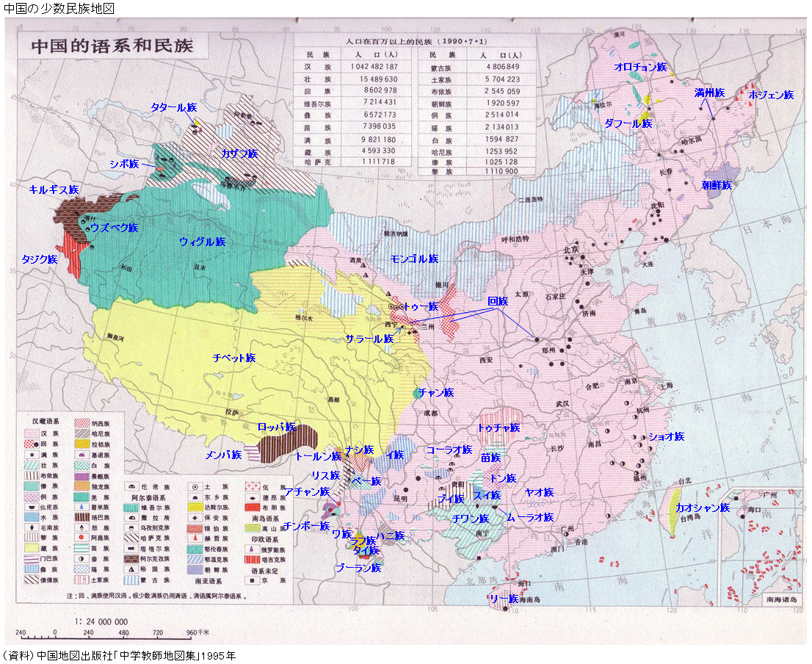Select the 满族 star symbol in the legend
812x664 pixels.
[31, 455]
